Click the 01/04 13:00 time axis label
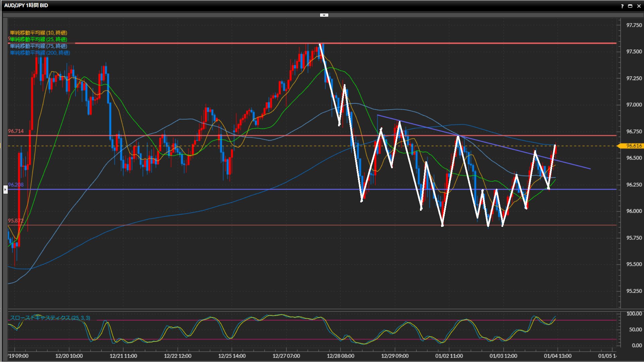Image resolution: width=644 pixels, height=362 pixels. (x=557, y=356)
